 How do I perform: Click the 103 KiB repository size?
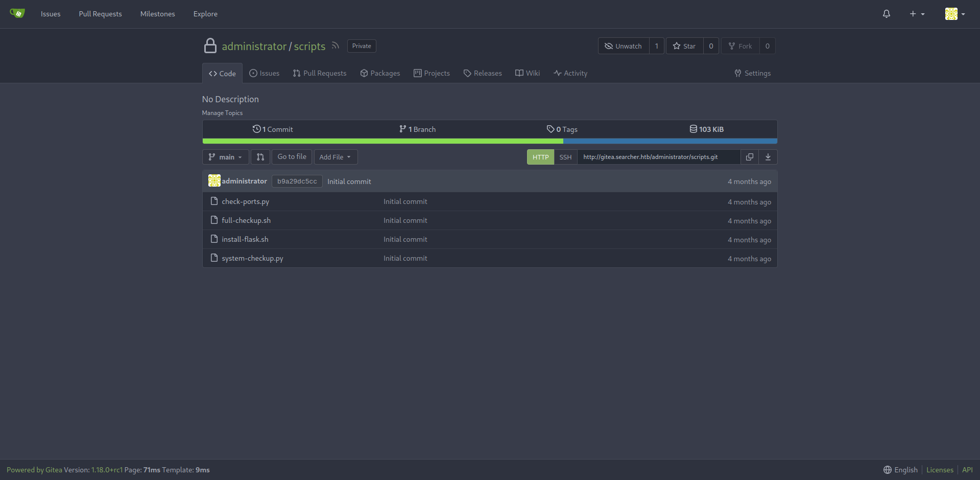[x=706, y=129]
